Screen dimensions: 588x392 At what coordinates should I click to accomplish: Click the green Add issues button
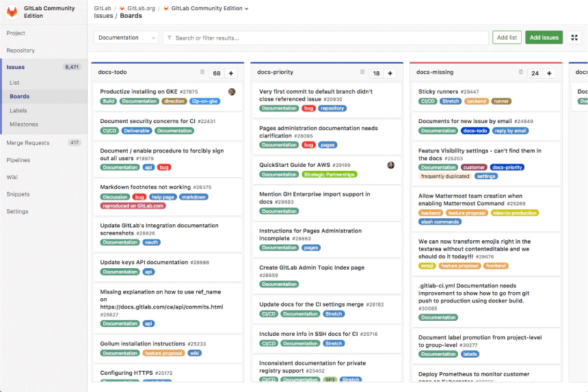[544, 38]
